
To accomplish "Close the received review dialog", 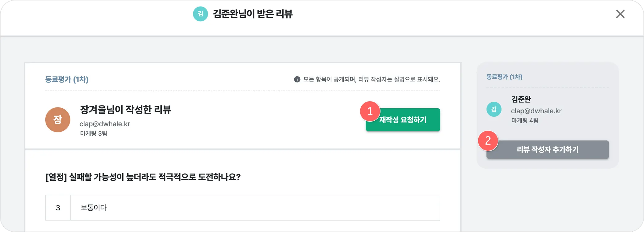I will 620,14.
